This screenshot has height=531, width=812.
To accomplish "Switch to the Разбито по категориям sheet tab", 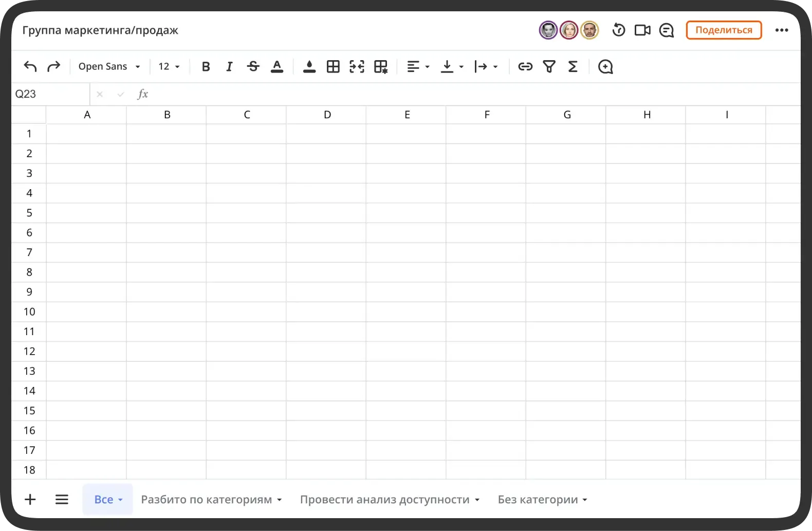I will click(211, 500).
